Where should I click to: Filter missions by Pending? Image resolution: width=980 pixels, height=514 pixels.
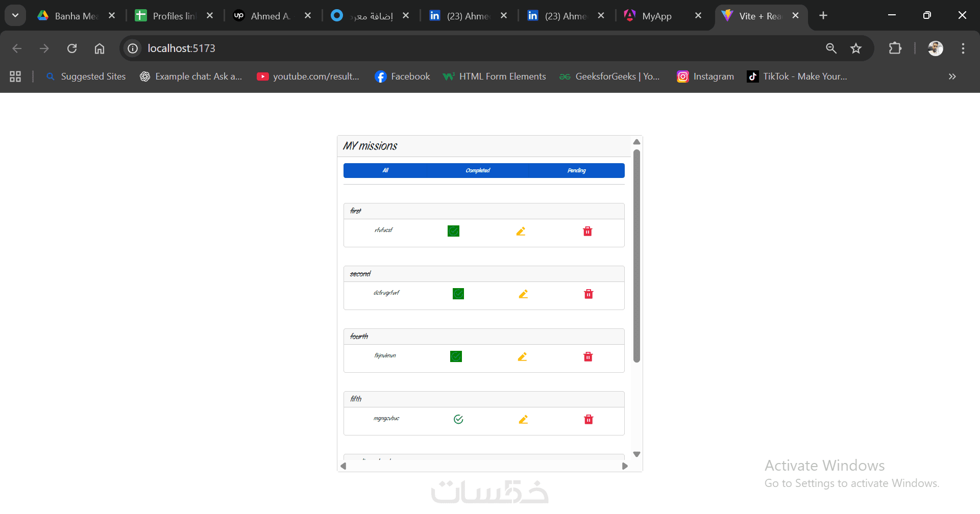click(x=577, y=170)
